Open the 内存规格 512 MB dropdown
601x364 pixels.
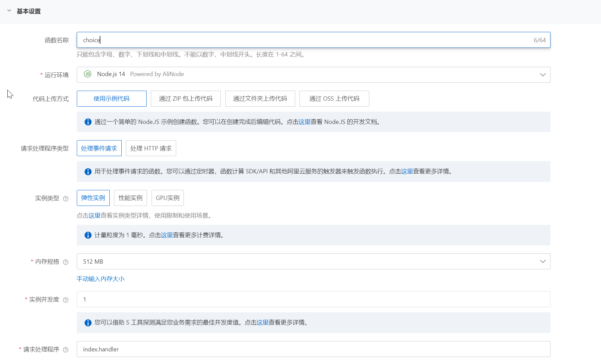[313, 261]
